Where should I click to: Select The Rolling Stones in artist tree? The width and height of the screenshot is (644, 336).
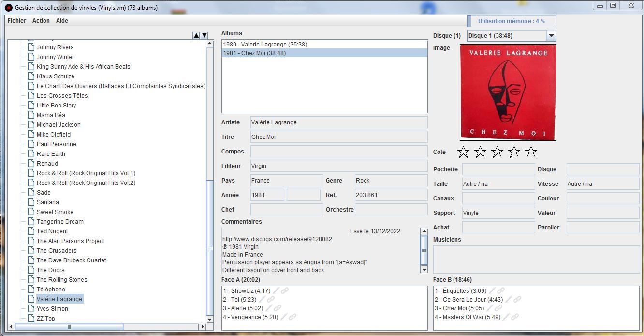tap(62, 279)
